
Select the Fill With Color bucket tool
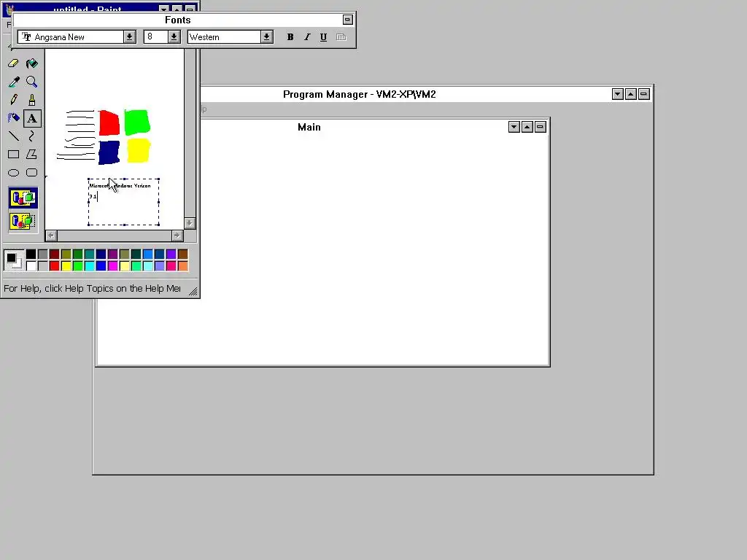click(x=32, y=63)
